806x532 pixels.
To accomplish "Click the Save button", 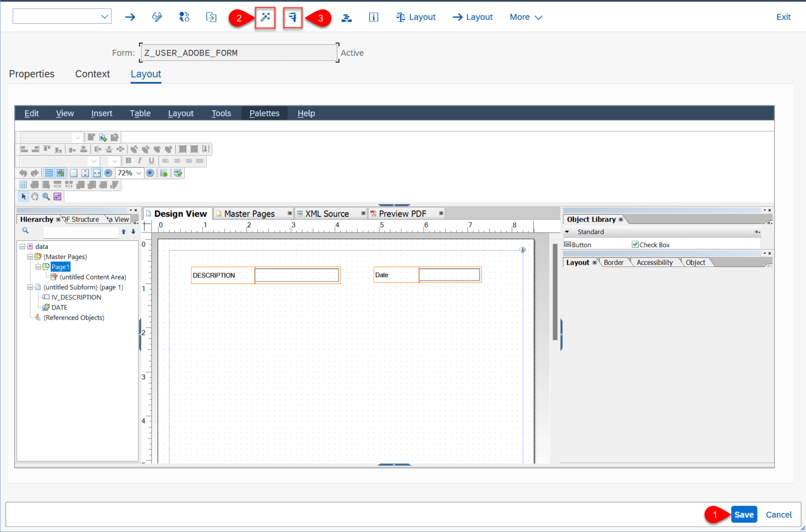I will tap(744, 515).
